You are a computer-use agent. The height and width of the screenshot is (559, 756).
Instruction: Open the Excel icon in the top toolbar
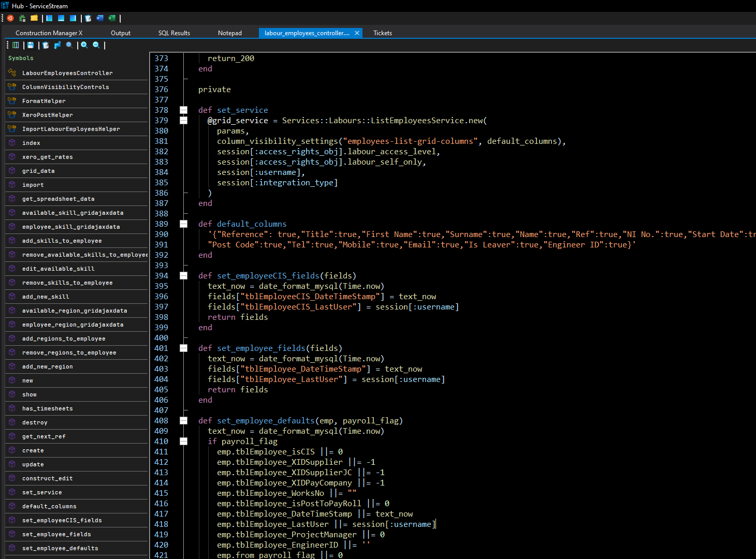(x=112, y=18)
